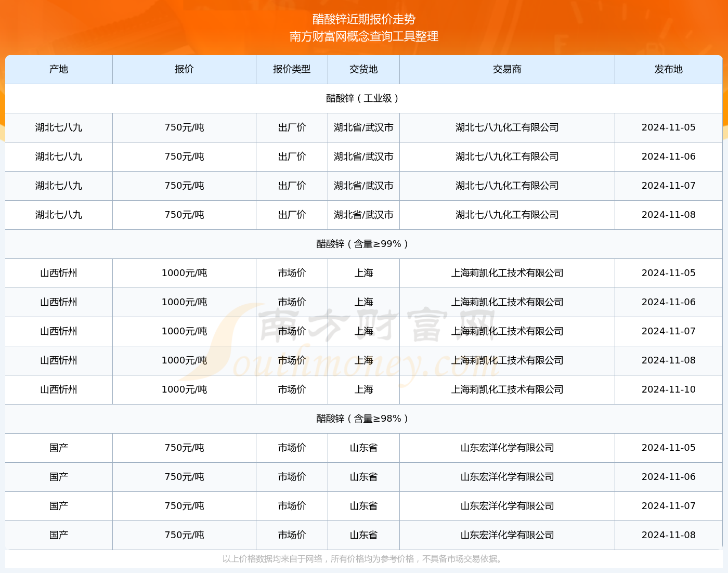This screenshot has width=728, height=573.
Task: Click 1000元/吨 in 山西忻州 row dated 2024-11-06
Action: click(184, 302)
